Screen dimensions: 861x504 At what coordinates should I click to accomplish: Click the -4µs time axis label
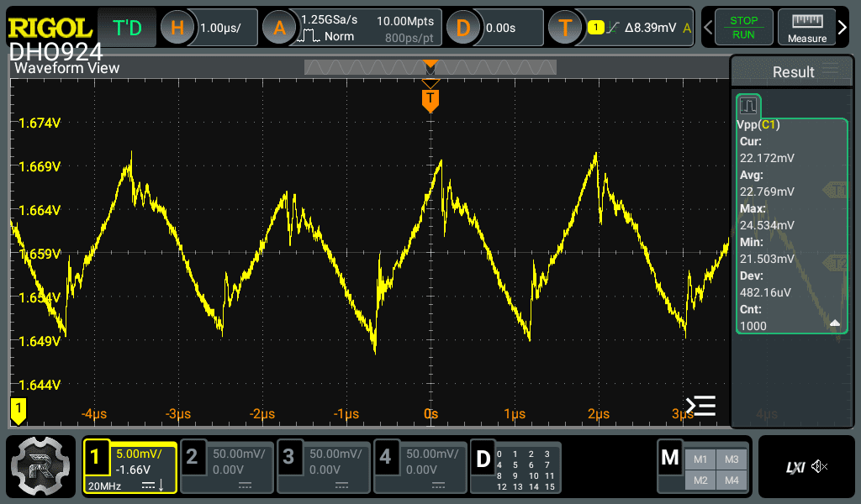[94, 413]
